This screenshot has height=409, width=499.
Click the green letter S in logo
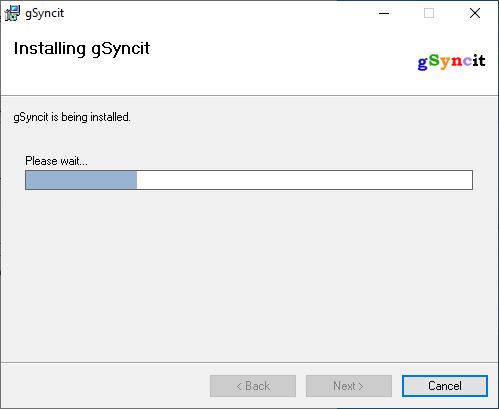[434, 60]
